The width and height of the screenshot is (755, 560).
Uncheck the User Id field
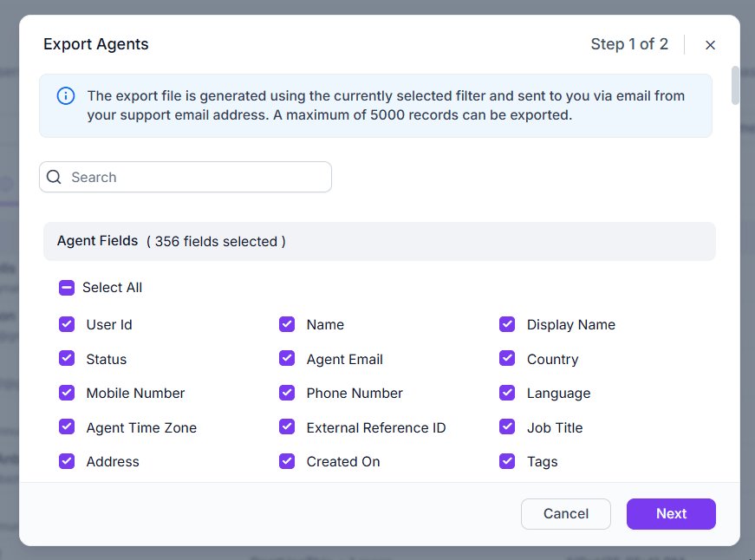point(67,324)
